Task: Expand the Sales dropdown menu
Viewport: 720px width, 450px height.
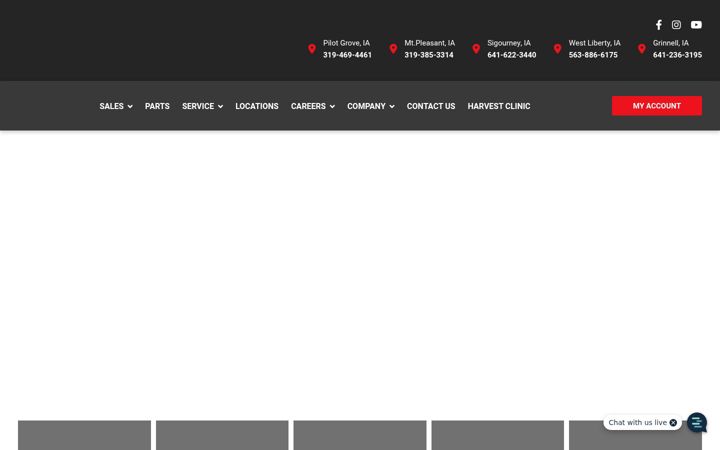Action: 116,106
